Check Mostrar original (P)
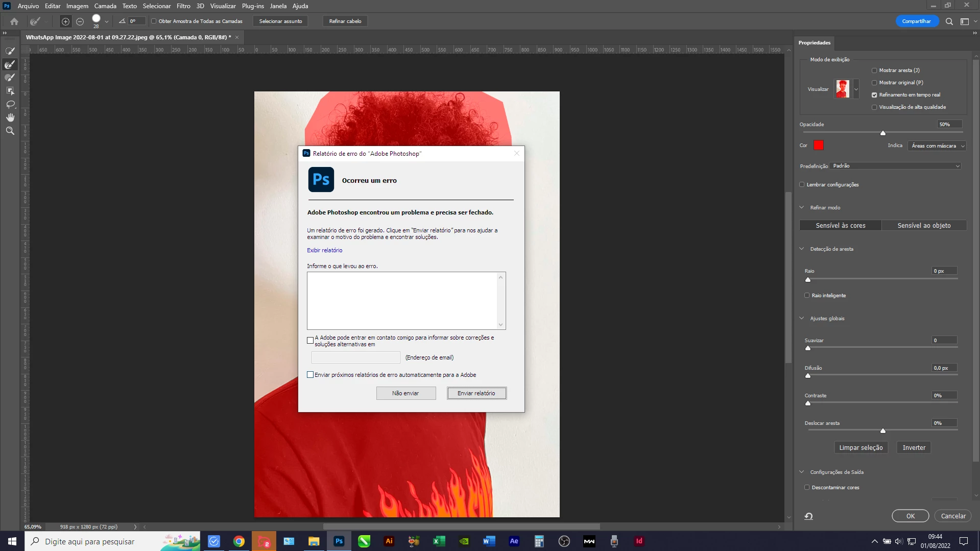 [874, 83]
